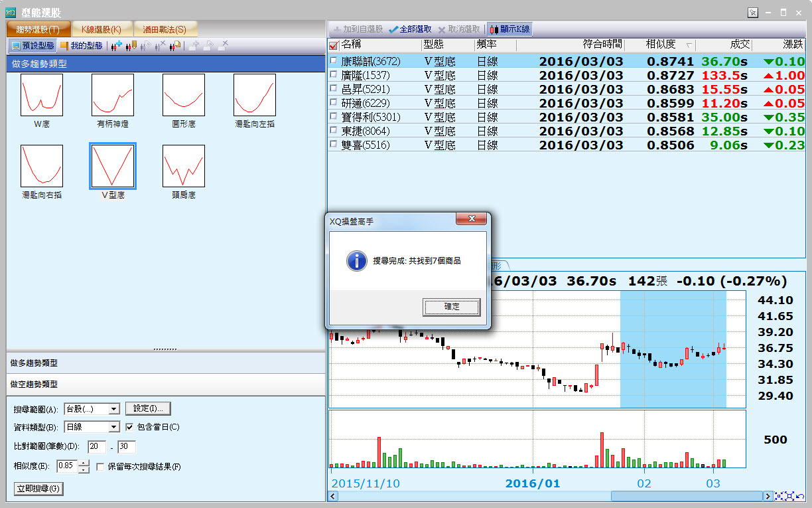
Task: Open the 資料類型 dropdown
Action: [x=113, y=427]
